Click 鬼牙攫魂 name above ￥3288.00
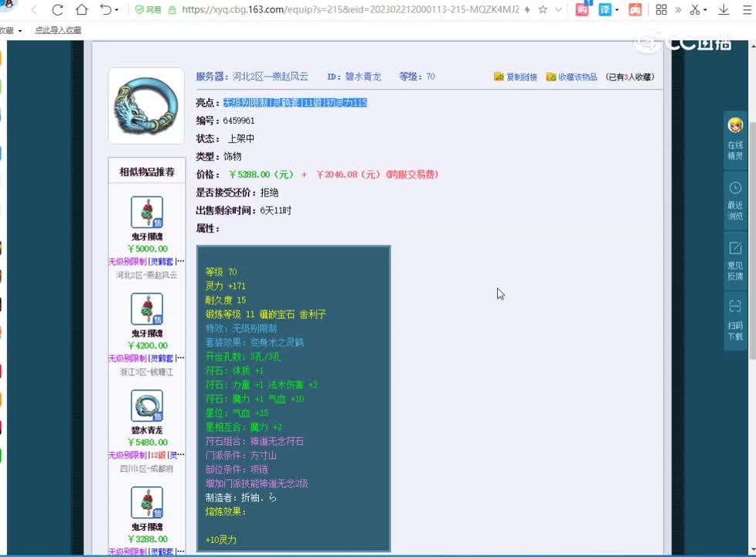Image resolution: width=756 pixels, height=557 pixels. [x=147, y=527]
